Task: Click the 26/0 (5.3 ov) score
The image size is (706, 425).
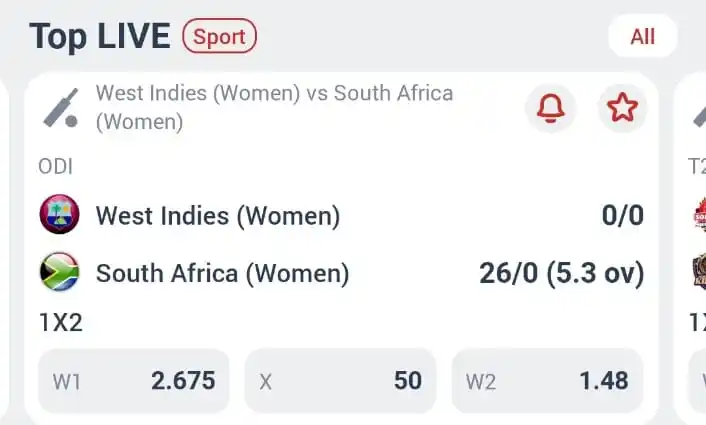Action: [x=561, y=273]
